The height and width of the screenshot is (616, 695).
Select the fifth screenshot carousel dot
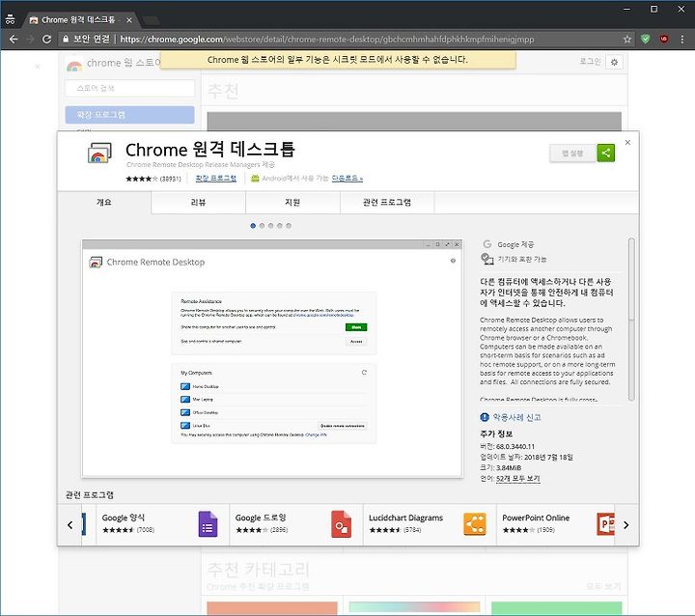(x=288, y=226)
